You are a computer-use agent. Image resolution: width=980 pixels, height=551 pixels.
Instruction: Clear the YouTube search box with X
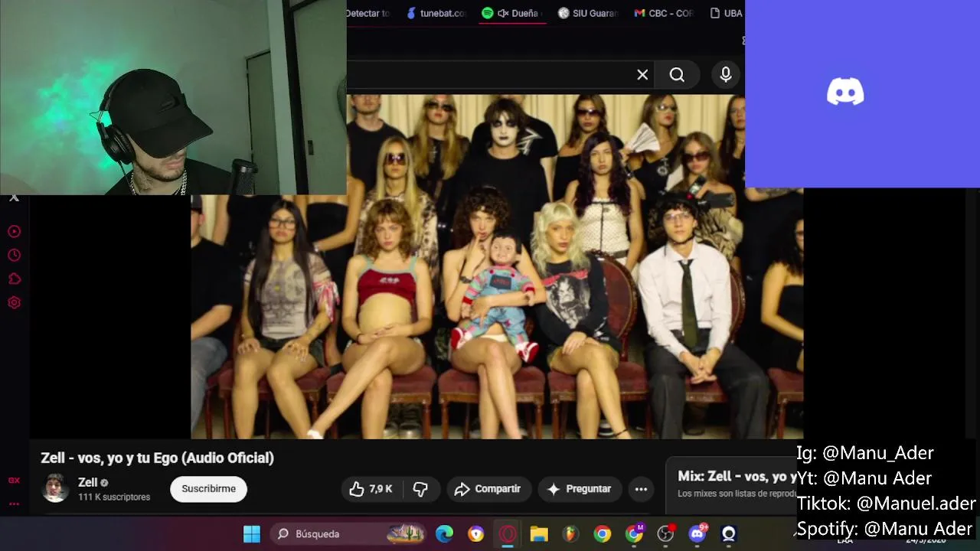tap(642, 75)
